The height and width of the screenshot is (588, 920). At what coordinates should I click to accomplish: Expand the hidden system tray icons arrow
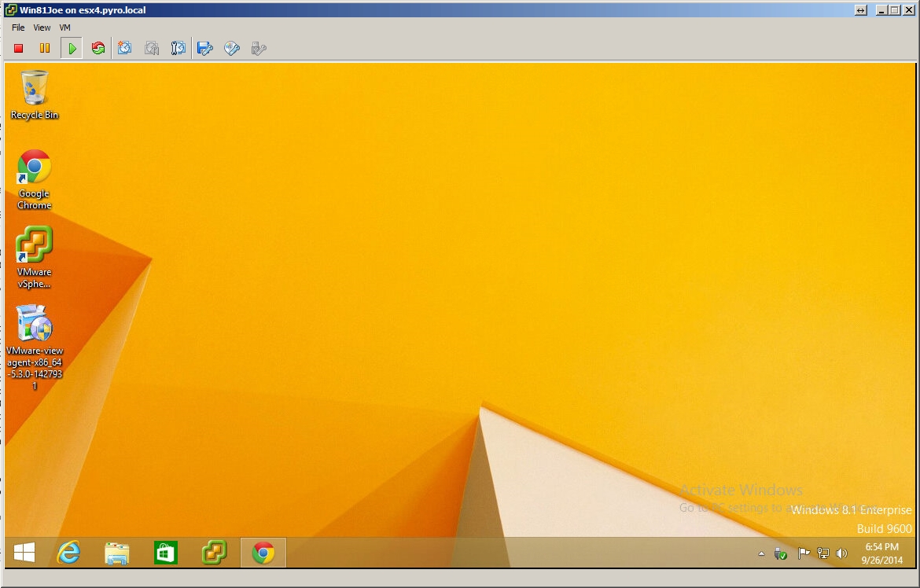point(761,553)
